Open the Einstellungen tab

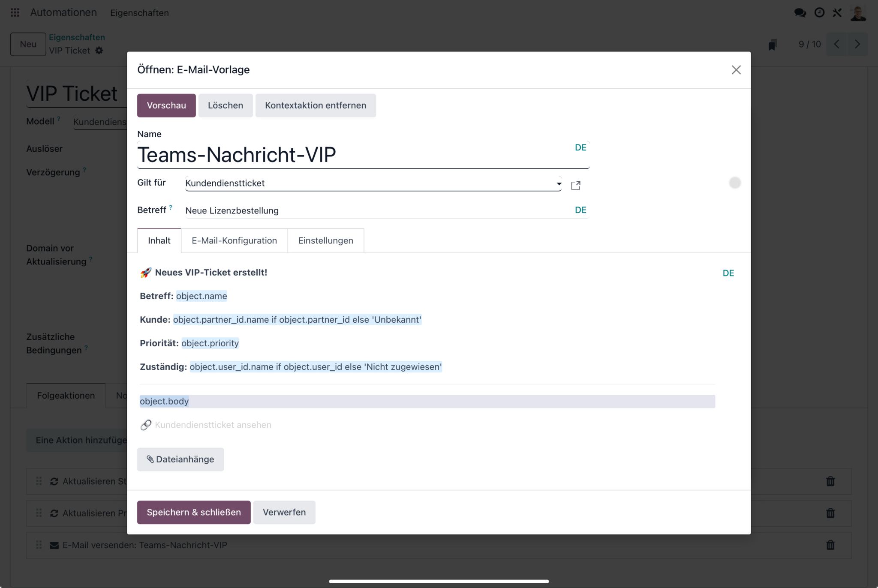tap(325, 240)
